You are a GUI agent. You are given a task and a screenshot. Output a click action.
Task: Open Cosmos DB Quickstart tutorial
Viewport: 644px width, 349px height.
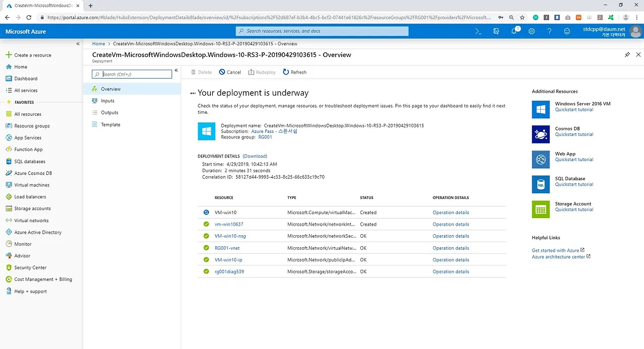pyautogui.click(x=574, y=134)
